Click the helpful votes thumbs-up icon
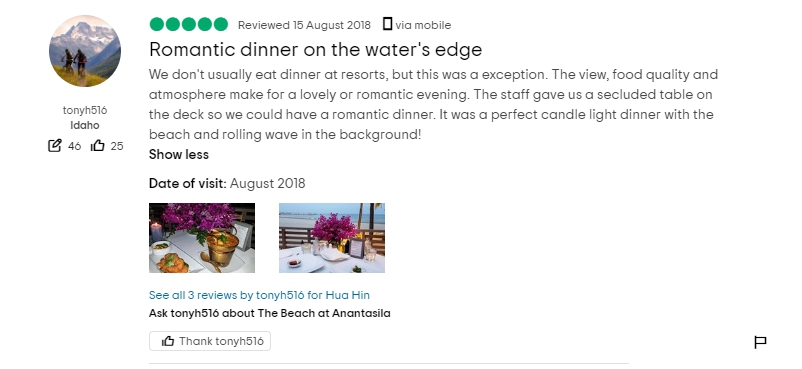The height and width of the screenshot is (369, 802). click(x=98, y=146)
